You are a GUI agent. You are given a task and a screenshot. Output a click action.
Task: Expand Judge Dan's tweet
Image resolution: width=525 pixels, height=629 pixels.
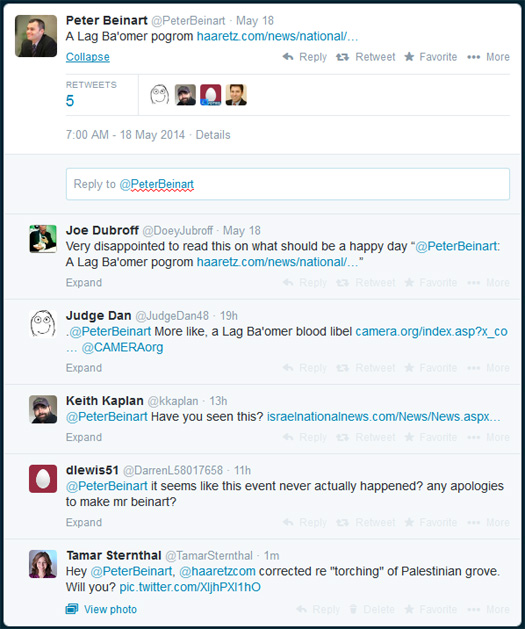84,368
